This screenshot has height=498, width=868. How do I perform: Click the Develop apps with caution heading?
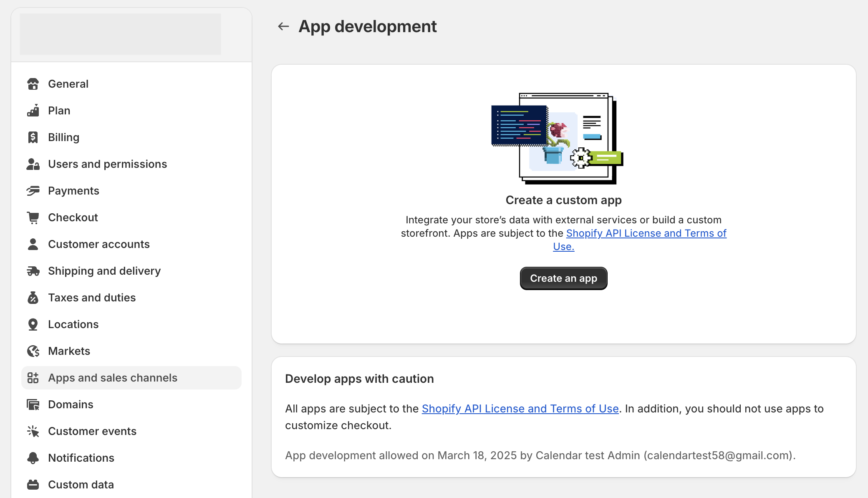(x=359, y=379)
